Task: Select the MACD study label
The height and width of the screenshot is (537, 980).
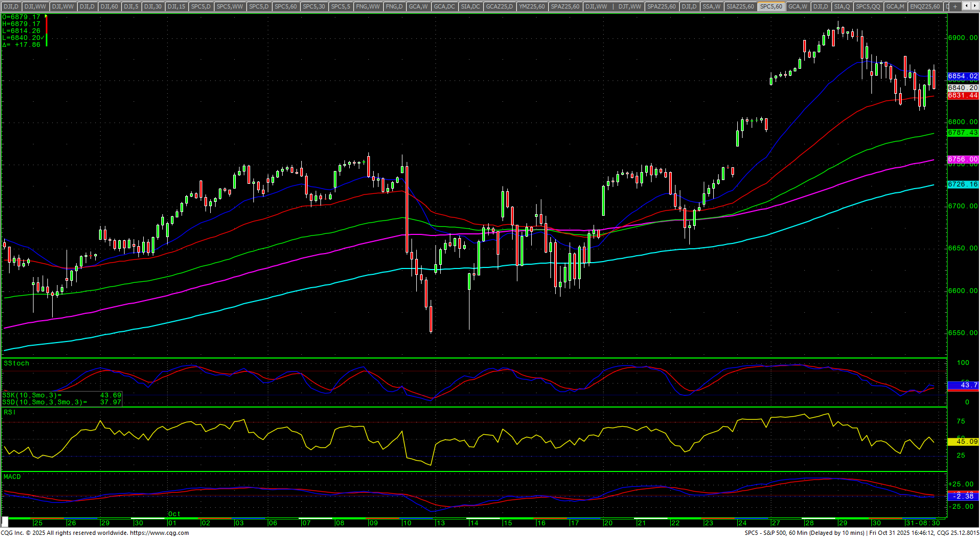Action: click(x=12, y=477)
